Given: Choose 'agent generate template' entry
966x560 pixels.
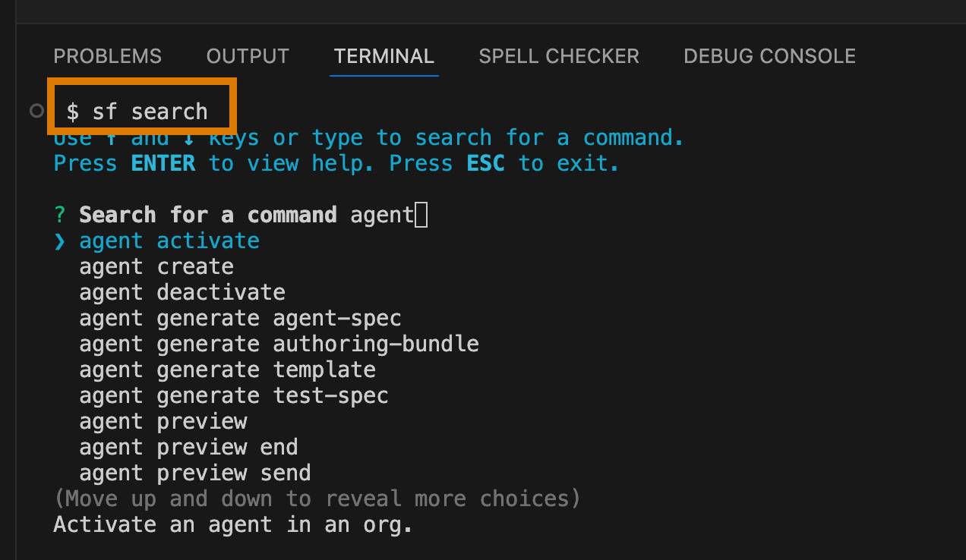Looking at the screenshot, I should pos(227,370).
